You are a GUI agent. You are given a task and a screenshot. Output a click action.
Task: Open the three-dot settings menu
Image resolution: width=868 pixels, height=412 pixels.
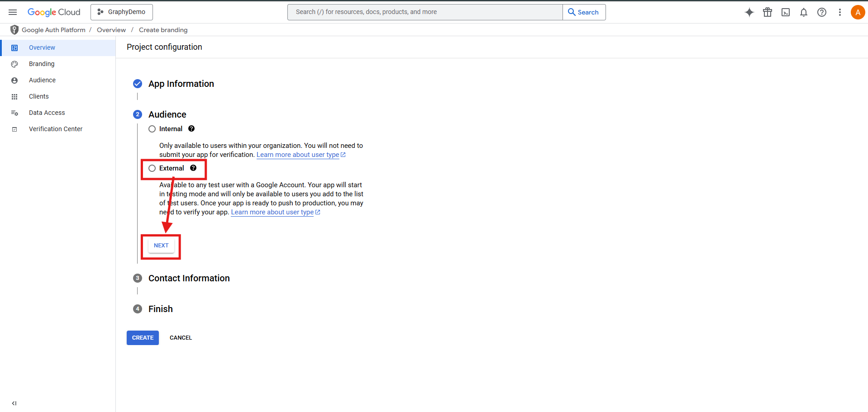click(840, 12)
